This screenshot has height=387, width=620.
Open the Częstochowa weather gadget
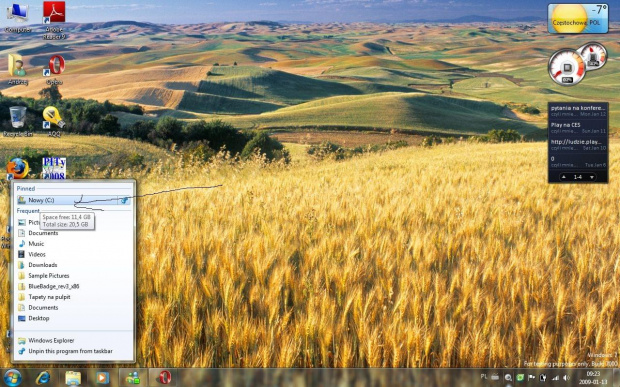click(578, 19)
